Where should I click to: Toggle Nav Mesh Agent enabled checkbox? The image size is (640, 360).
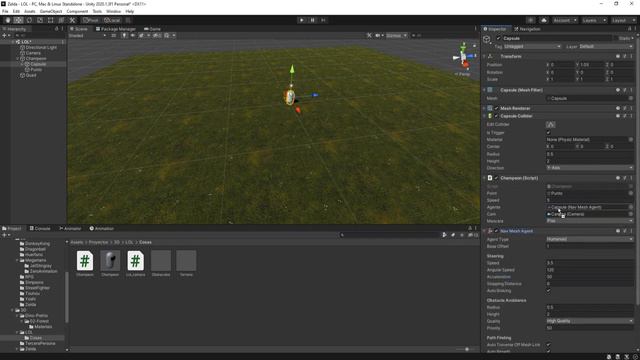496,231
